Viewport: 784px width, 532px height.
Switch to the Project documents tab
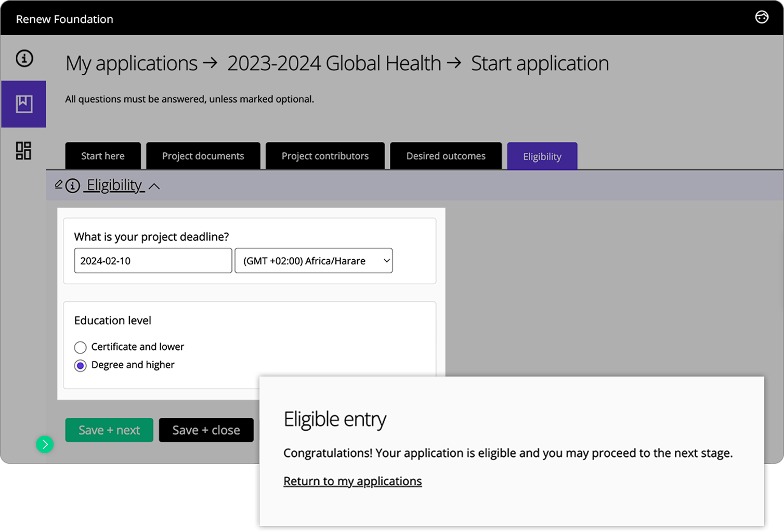click(203, 156)
